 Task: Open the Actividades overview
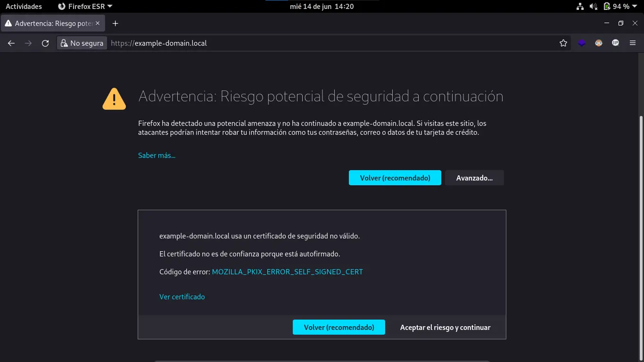pyautogui.click(x=24, y=7)
